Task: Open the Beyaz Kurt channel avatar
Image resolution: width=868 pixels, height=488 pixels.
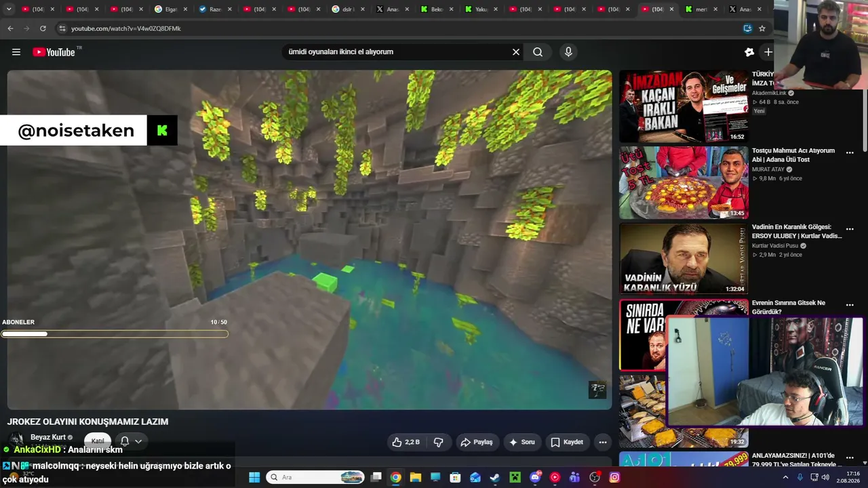Action: (x=16, y=439)
